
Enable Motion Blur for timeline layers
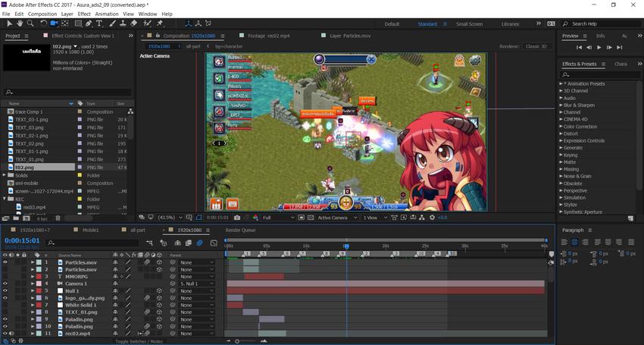click(x=199, y=243)
